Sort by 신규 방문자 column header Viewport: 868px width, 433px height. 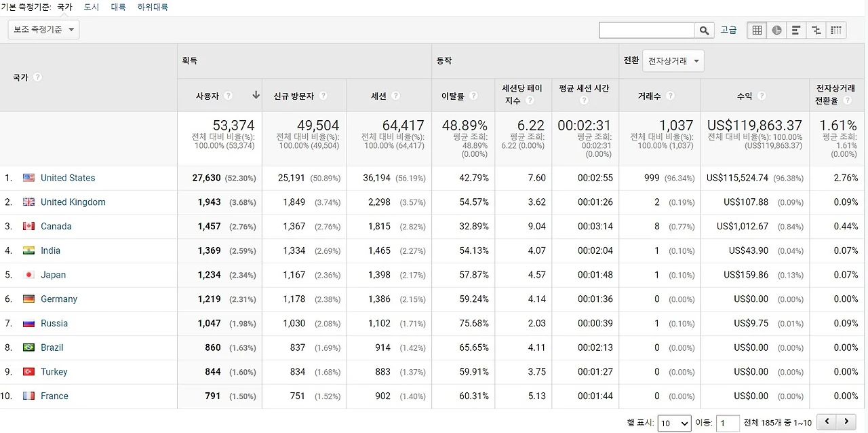click(294, 96)
